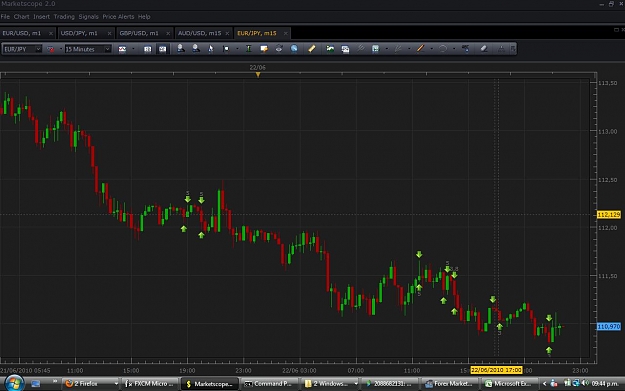
Task: Open the toolbar options handle at the toolbar end
Action: pyautogui.click(x=513, y=49)
